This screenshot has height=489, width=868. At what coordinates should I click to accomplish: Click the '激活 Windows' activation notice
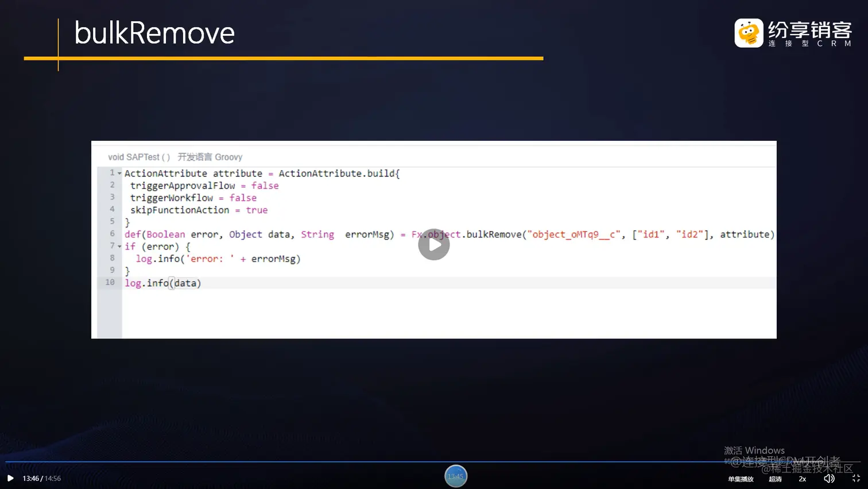[x=754, y=451]
